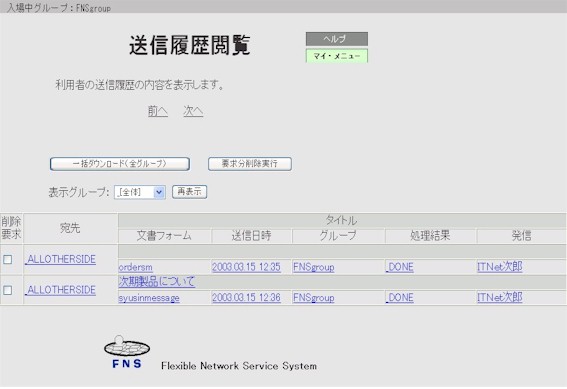The height and width of the screenshot is (389, 567).
Task: Open the ordersm document form link
Action: pos(136,267)
